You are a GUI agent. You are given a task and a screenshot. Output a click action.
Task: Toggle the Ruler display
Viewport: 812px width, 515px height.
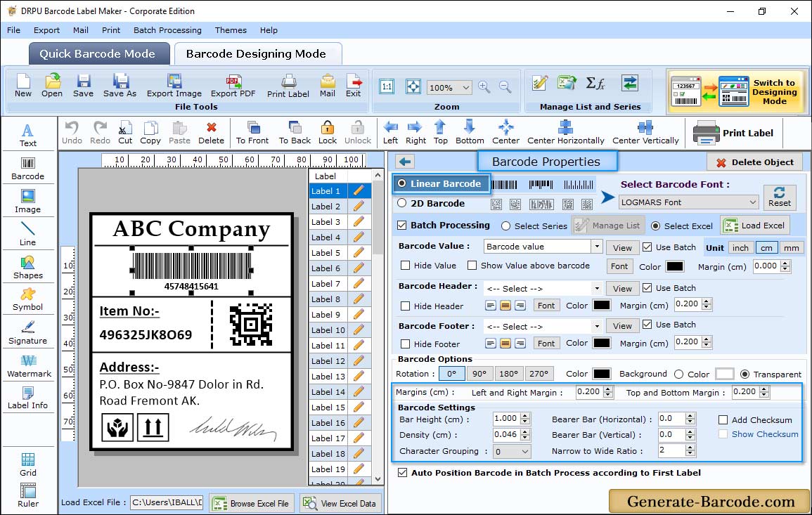click(x=28, y=495)
